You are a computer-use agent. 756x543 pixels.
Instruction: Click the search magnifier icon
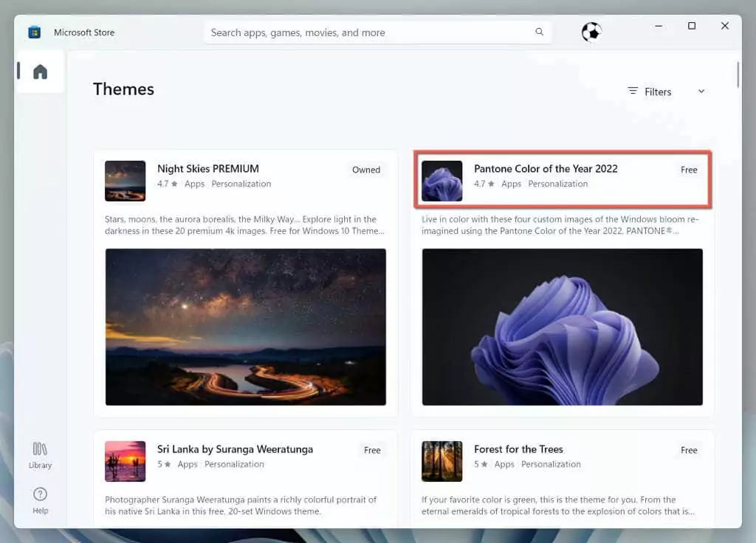(540, 32)
